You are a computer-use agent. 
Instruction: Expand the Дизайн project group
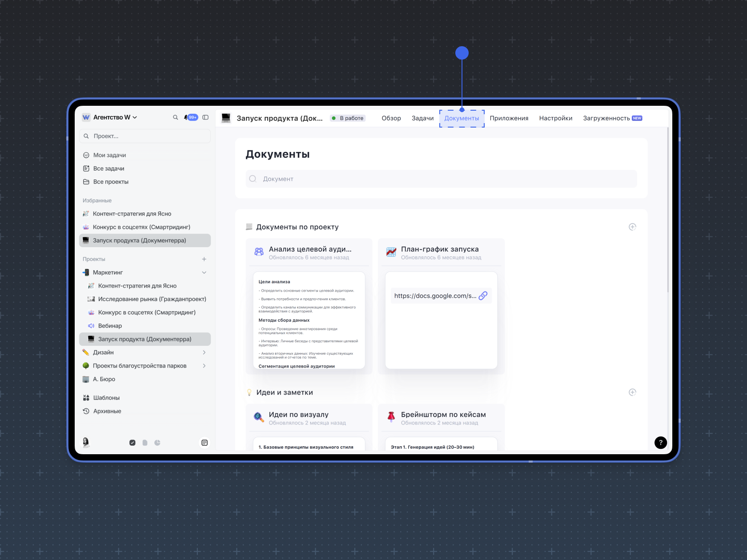click(204, 352)
